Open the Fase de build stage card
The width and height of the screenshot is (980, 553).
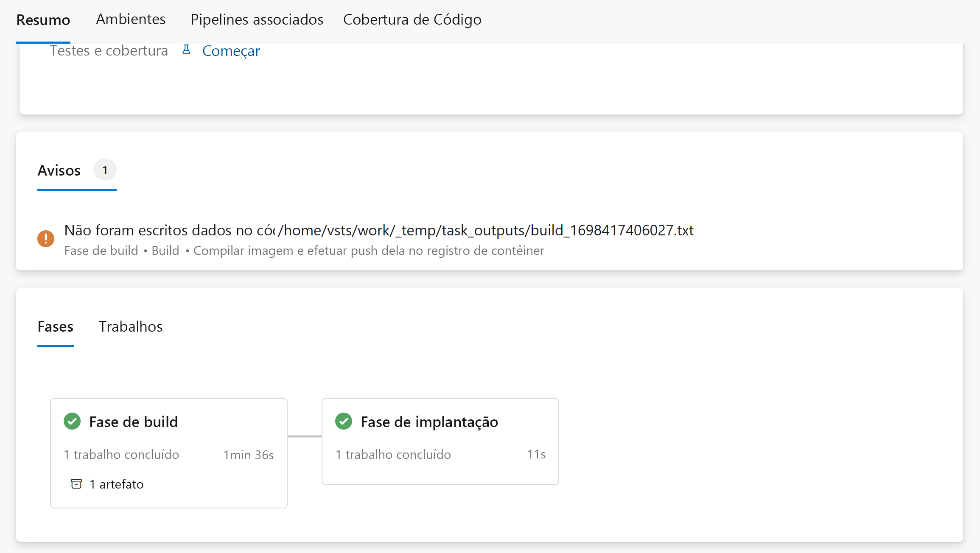point(168,452)
